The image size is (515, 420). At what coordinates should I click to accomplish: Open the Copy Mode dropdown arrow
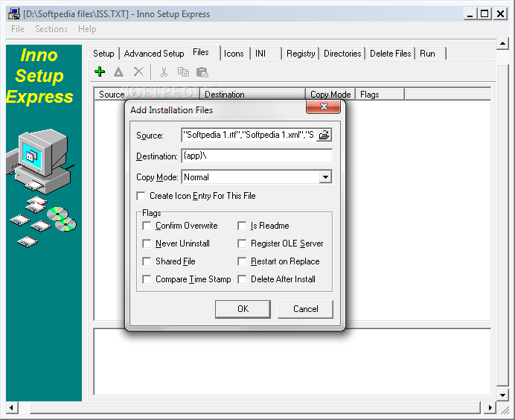[x=325, y=177]
